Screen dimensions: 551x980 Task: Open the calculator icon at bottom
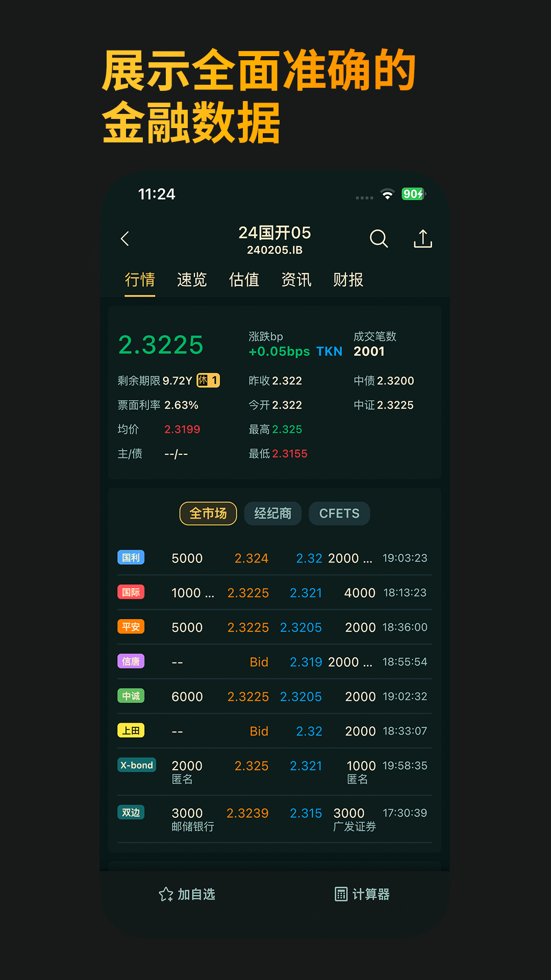[341, 894]
